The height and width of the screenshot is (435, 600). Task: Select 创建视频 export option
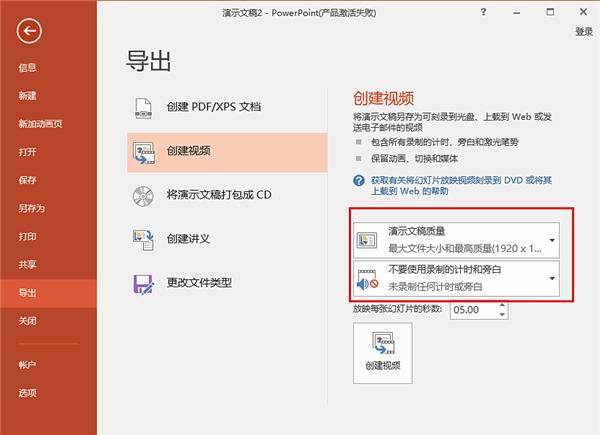pyautogui.click(x=227, y=153)
